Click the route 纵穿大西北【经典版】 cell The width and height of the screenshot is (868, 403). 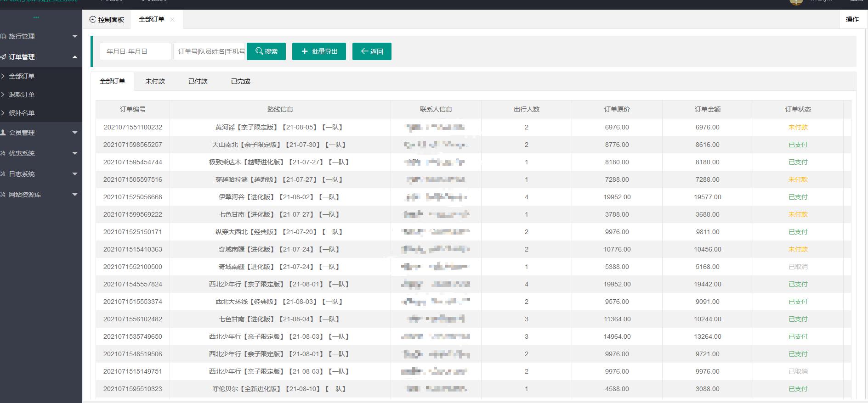(280, 232)
